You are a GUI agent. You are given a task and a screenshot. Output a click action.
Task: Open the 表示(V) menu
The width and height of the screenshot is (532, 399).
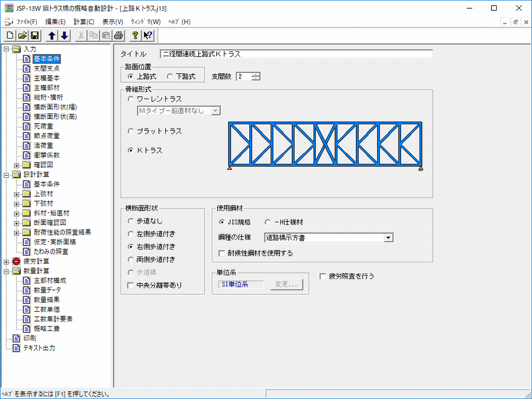112,22
